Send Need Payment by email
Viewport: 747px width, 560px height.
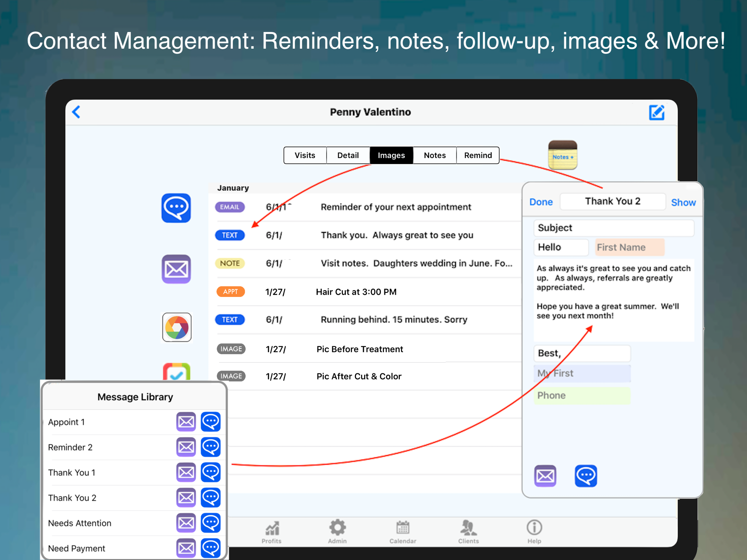[x=186, y=548]
